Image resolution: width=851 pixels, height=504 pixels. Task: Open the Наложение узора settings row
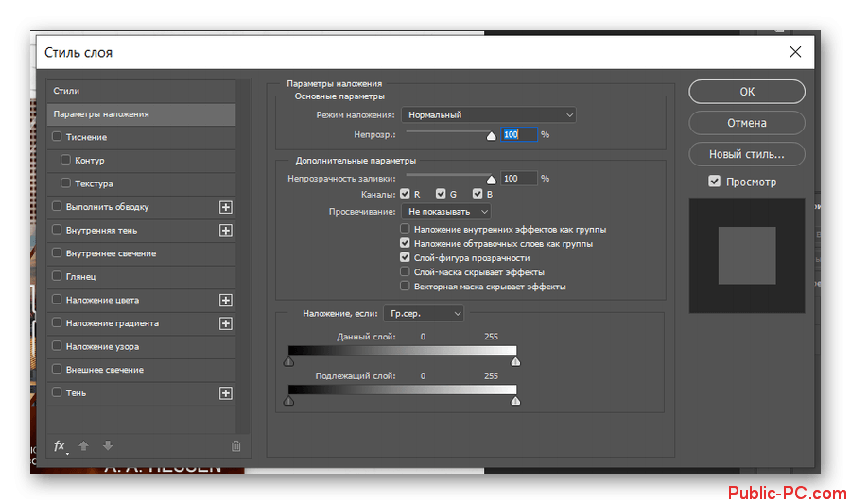click(141, 346)
